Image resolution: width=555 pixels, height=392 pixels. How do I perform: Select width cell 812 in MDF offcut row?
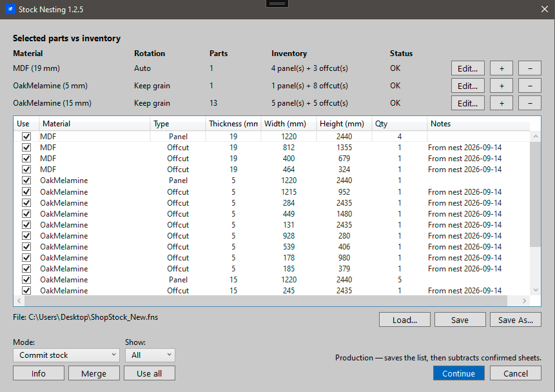[289, 147]
